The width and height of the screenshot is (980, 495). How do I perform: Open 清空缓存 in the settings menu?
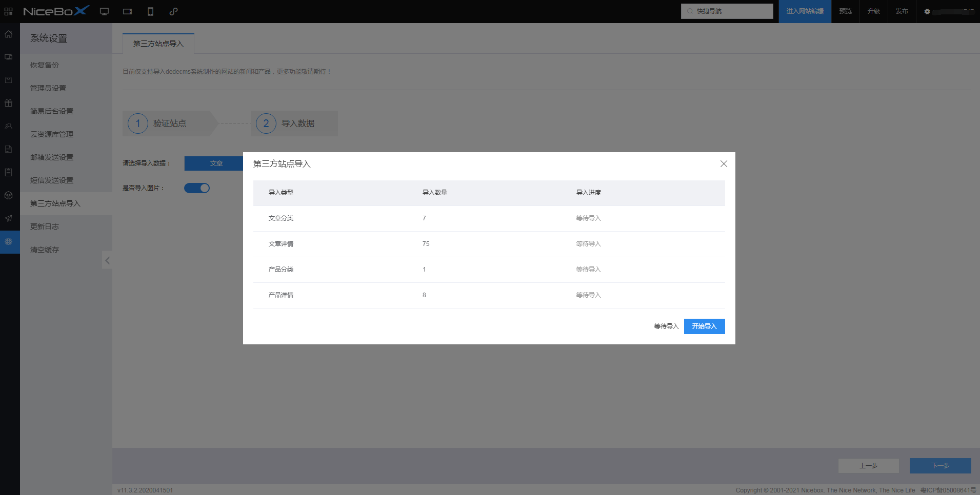[x=66, y=250]
